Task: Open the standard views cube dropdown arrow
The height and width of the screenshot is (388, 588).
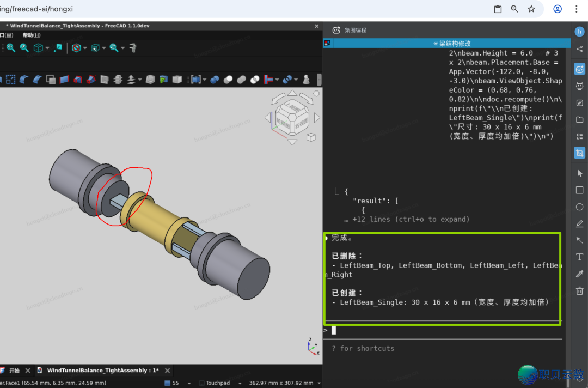Action: click(47, 48)
